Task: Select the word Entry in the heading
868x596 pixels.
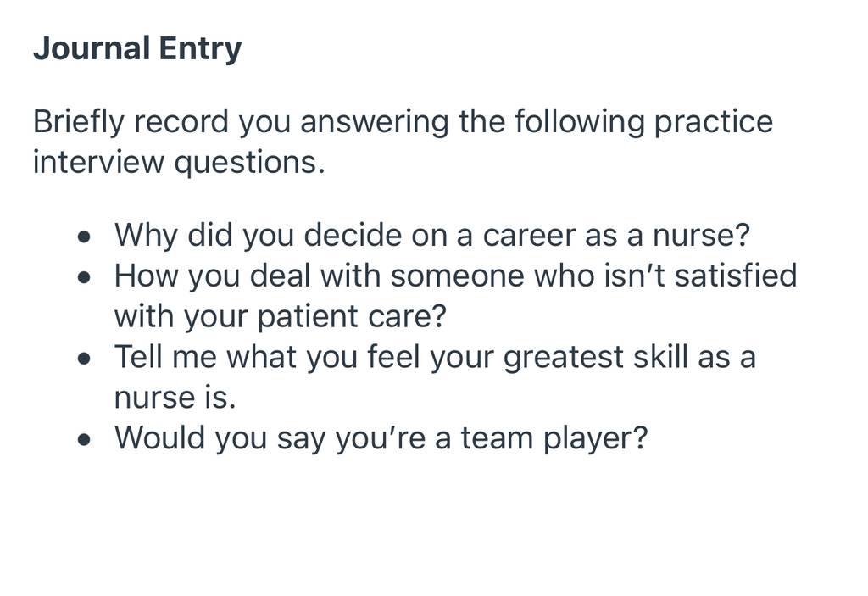Action: click(200, 49)
